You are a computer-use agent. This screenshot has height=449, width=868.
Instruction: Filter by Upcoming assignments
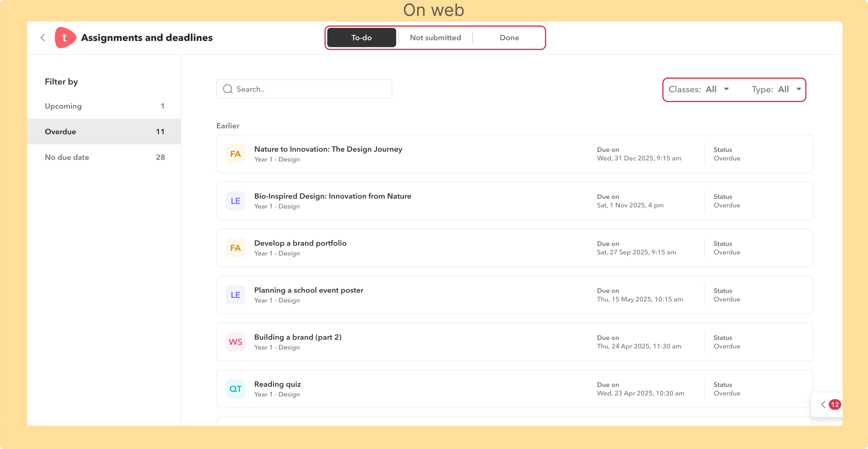(104, 106)
